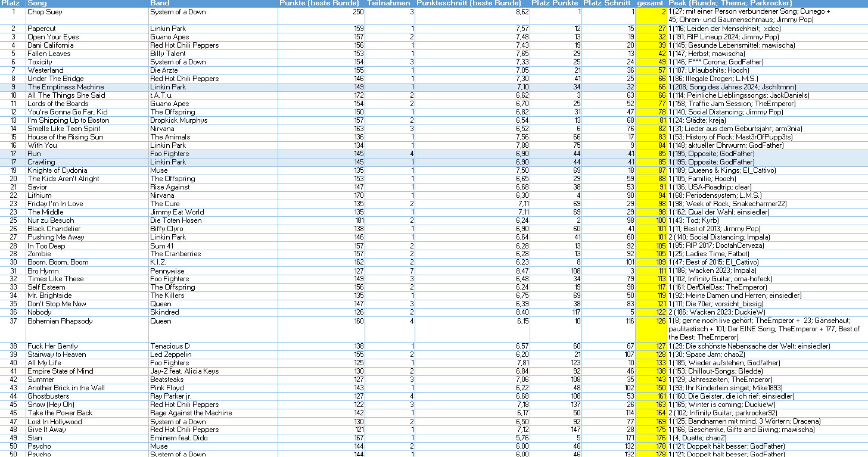Click peak cell 'Winter is coming; DuckieW'
Viewport: 868px width, 457px height.
767,405
